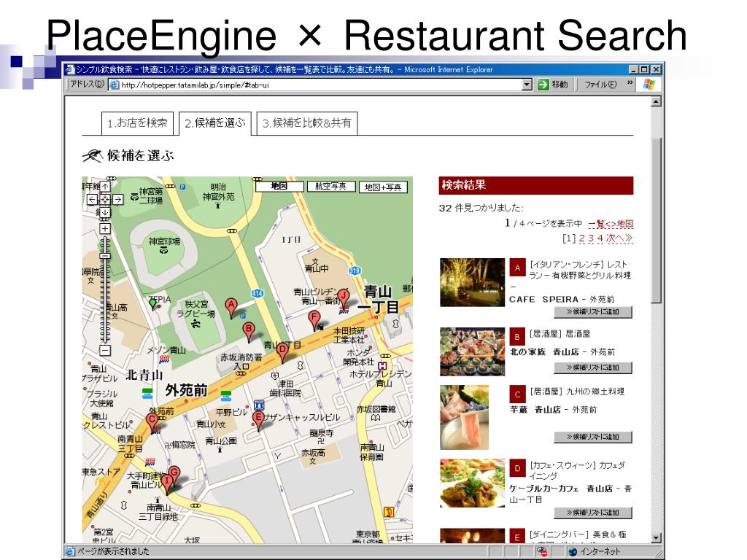Click the green current-location marker near TEPIA
747x560 pixels.
152,304
